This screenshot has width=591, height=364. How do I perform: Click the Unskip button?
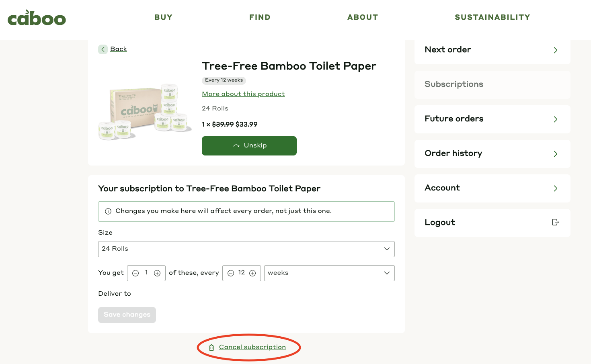[x=249, y=146]
